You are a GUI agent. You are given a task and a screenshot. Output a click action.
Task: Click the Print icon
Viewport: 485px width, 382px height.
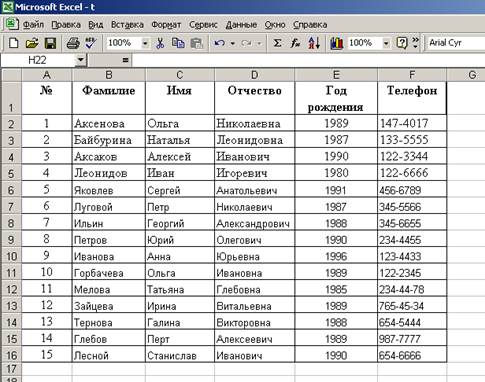point(73,43)
